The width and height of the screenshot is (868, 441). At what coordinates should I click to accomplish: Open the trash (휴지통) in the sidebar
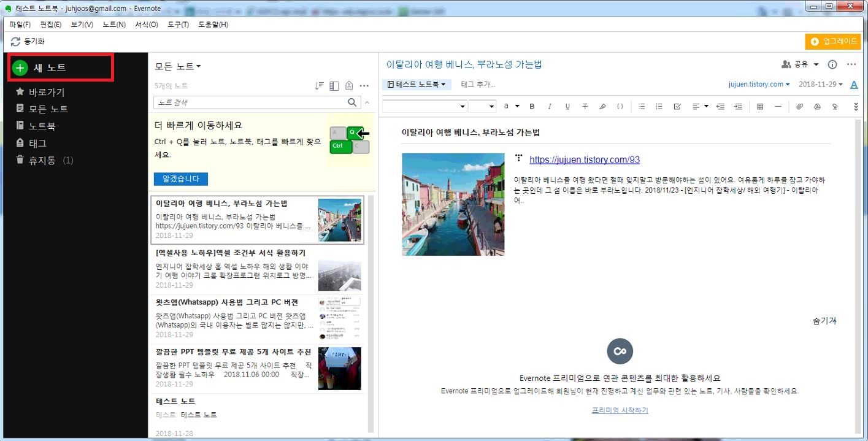pyautogui.click(x=45, y=161)
